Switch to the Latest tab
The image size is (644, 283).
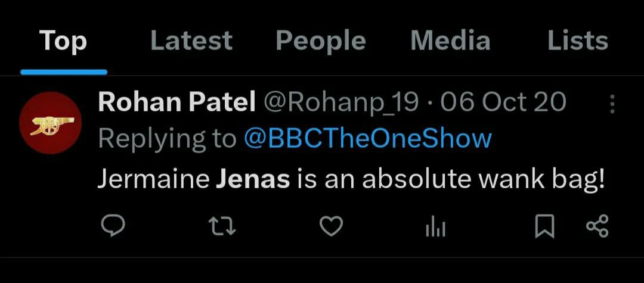pyautogui.click(x=191, y=41)
